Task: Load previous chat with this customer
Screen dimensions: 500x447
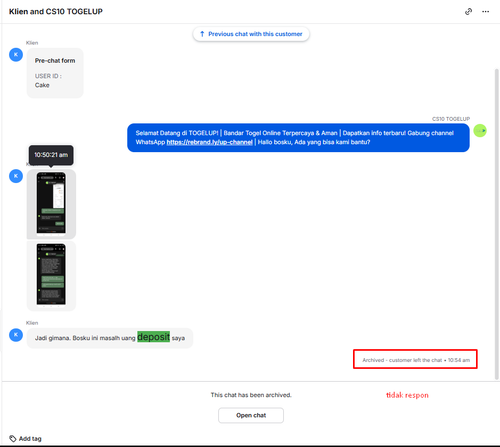Action: (251, 34)
